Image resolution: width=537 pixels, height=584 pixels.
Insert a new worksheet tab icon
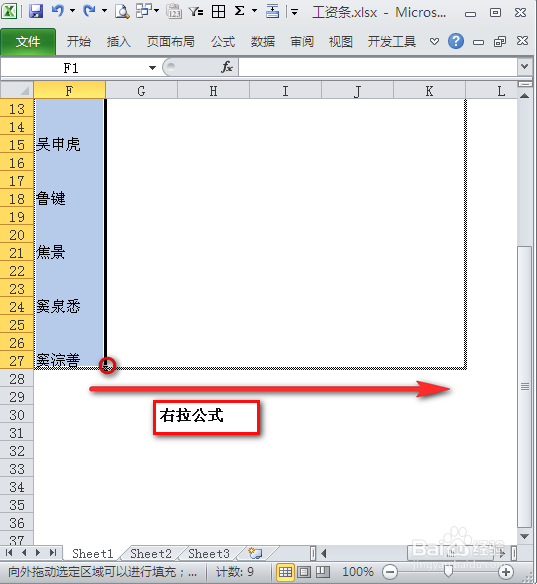click(x=255, y=553)
